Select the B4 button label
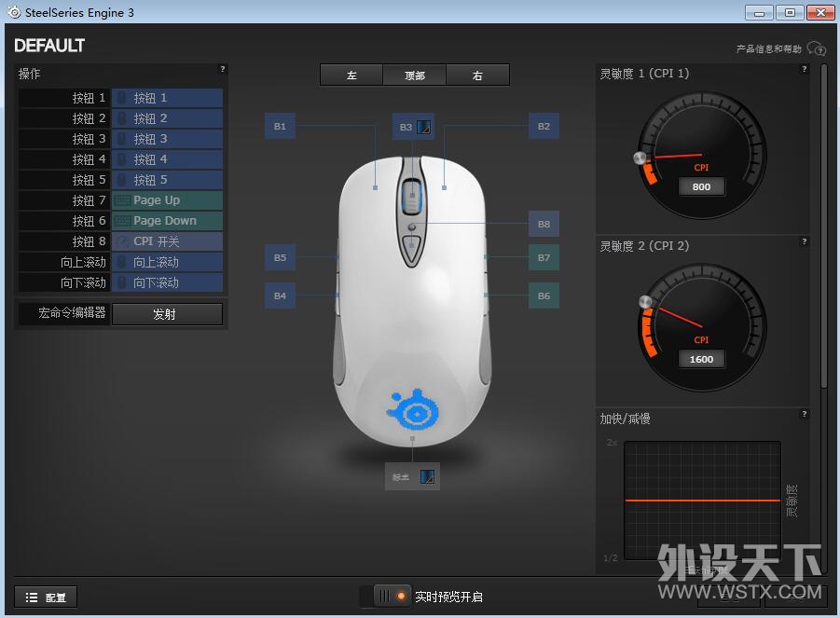Screen dimensions: 840x618 click(x=280, y=295)
